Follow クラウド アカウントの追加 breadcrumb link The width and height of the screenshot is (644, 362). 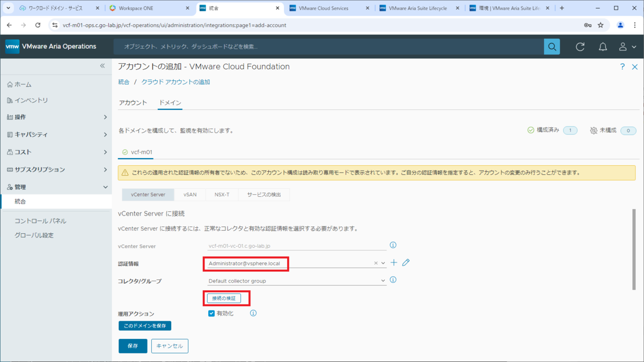pyautogui.click(x=175, y=82)
